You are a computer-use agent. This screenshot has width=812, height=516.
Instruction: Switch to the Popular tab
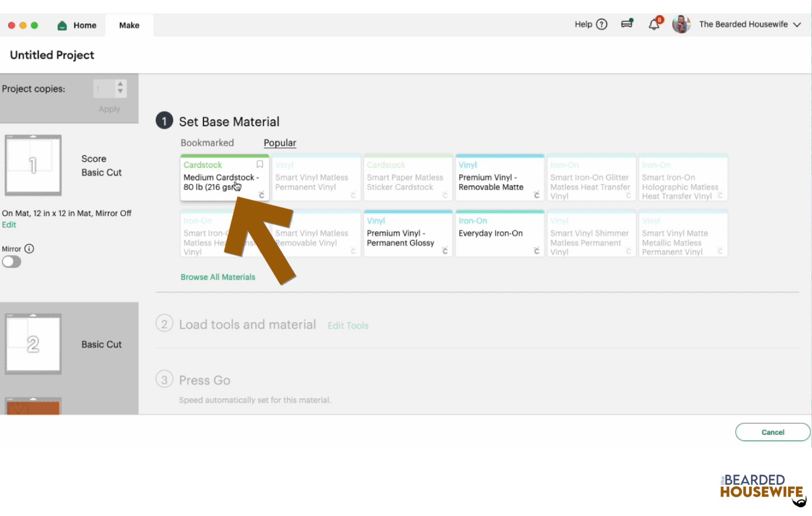pyautogui.click(x=280, y=143)
